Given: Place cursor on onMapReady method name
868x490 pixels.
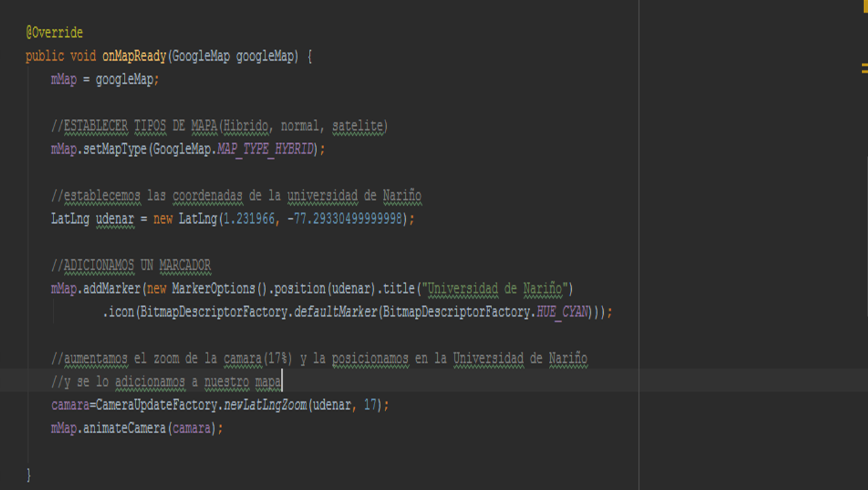Looking at the screenshot, I should (x=134, y=56).
